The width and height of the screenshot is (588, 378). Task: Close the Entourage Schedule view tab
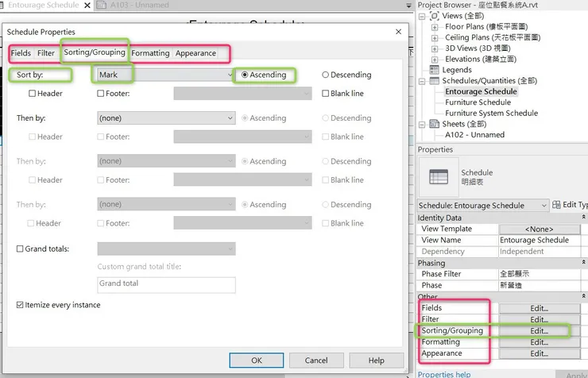87,6
